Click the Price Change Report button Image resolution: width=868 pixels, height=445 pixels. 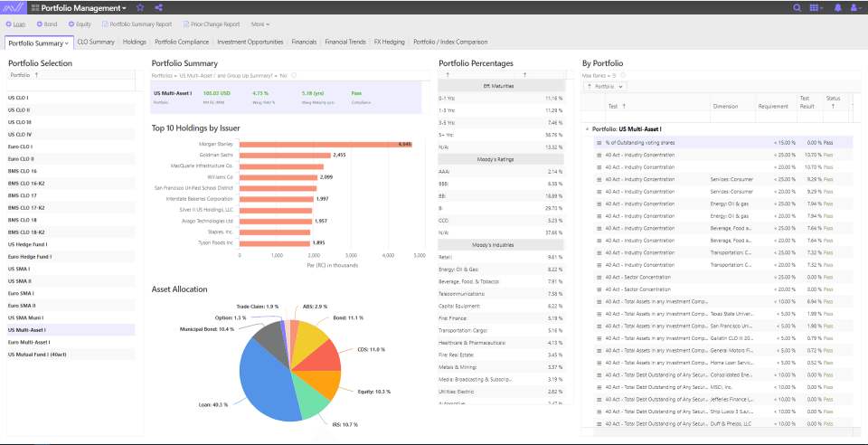(x=213, y=24)
